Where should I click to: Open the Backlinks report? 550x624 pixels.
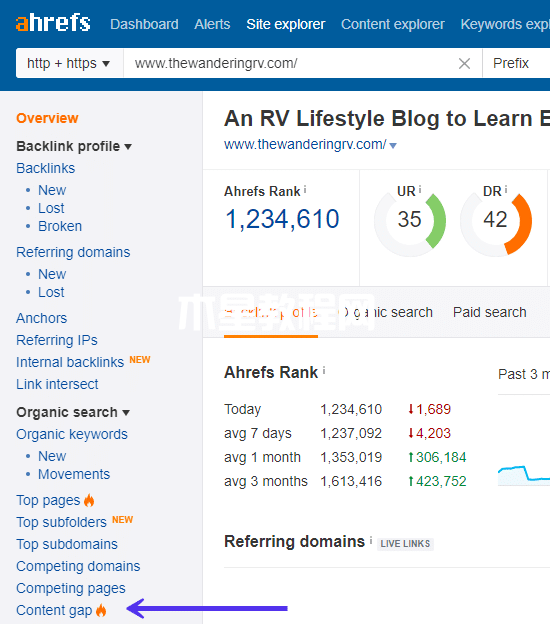[45, 168]
